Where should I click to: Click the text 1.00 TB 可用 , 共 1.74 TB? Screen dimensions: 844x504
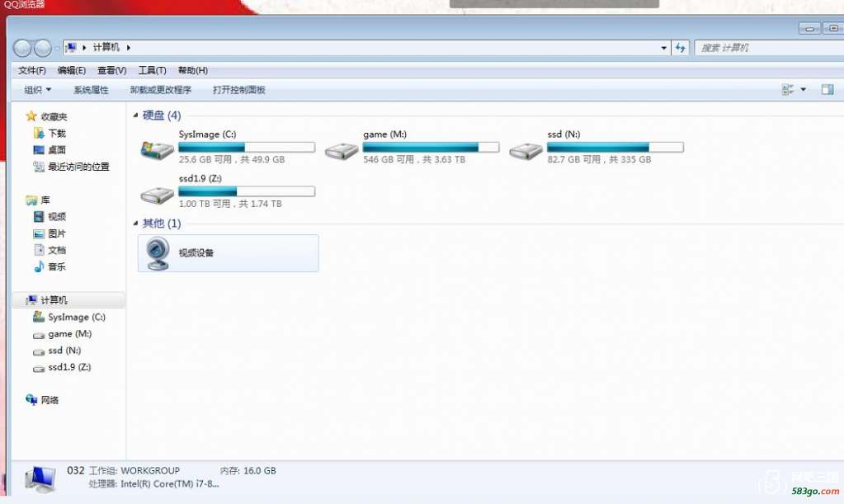230,204
